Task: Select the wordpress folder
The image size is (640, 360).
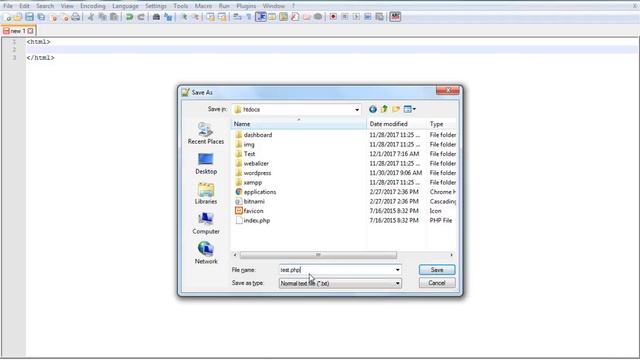Action: pyautogui.click(x=253, y=173)
